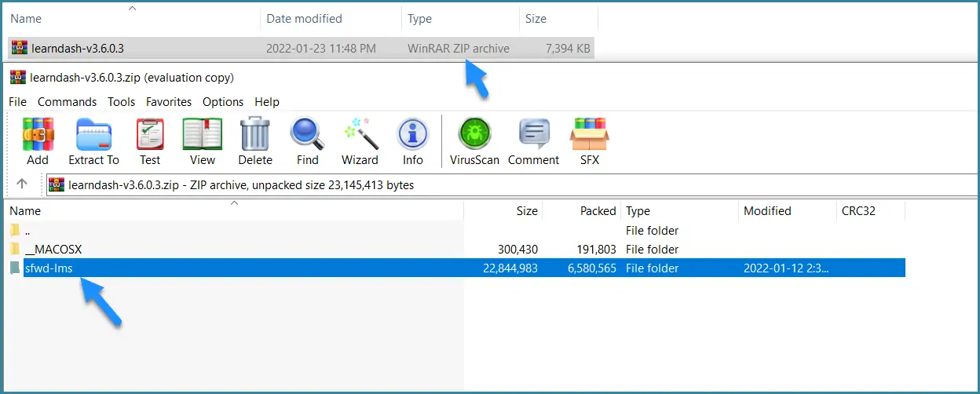Click the 2022-01-12 modified date cell
This screenshot has width=980, height=394.
click(x=787, y=268)
